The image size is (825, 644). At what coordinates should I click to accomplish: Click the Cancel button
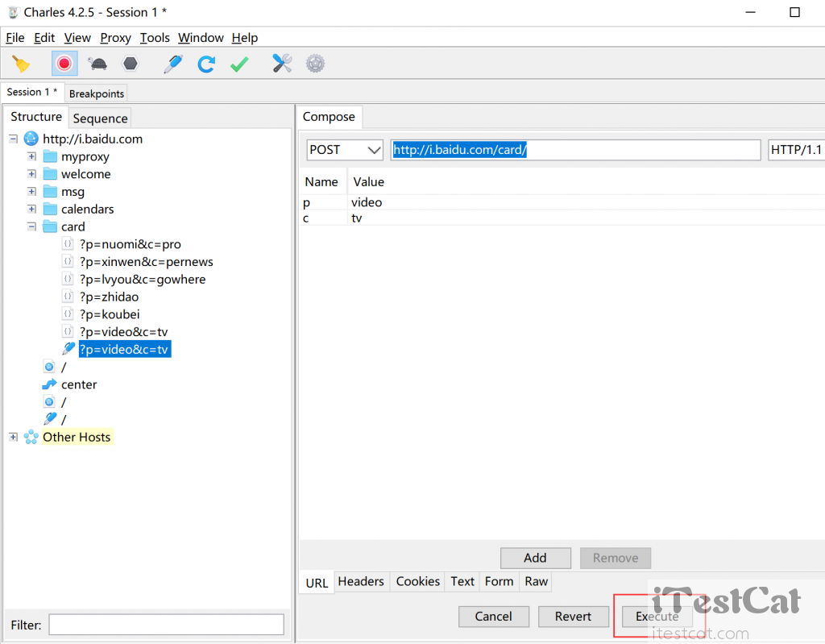pyautogui.click(x=494, y=617)
